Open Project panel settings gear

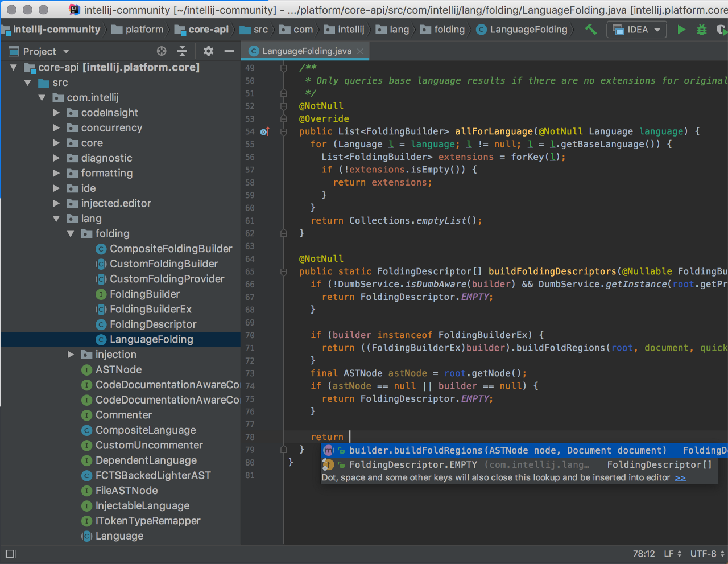pos(208,51)
